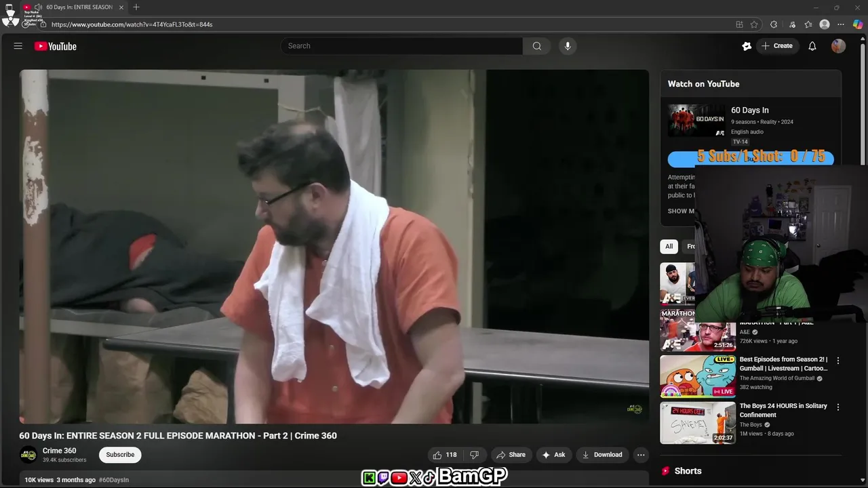
Task: Click the sparkle icon beside Create
Action: [747, 46]
